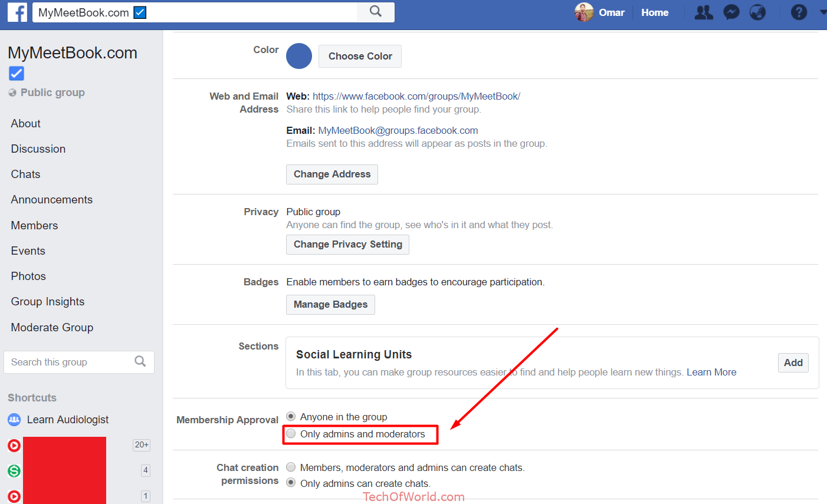Screen dimensions: 827x504
Task: Open the Group Insights section
Action: (47, 301)
